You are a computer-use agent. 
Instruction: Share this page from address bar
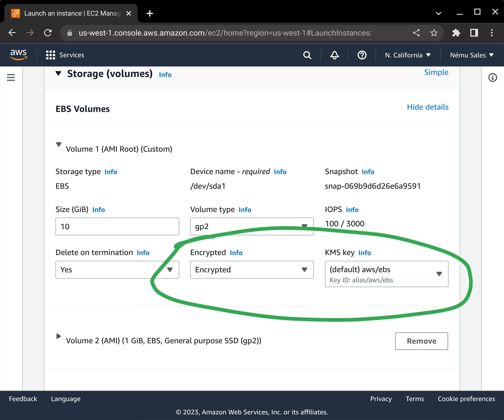(x=416, y=33)
